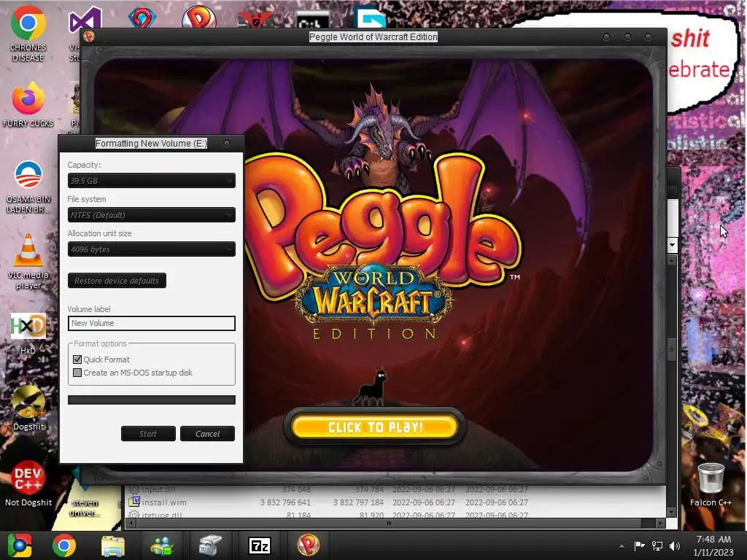Open the Allocation unit size dropdown

pos(152,249)
